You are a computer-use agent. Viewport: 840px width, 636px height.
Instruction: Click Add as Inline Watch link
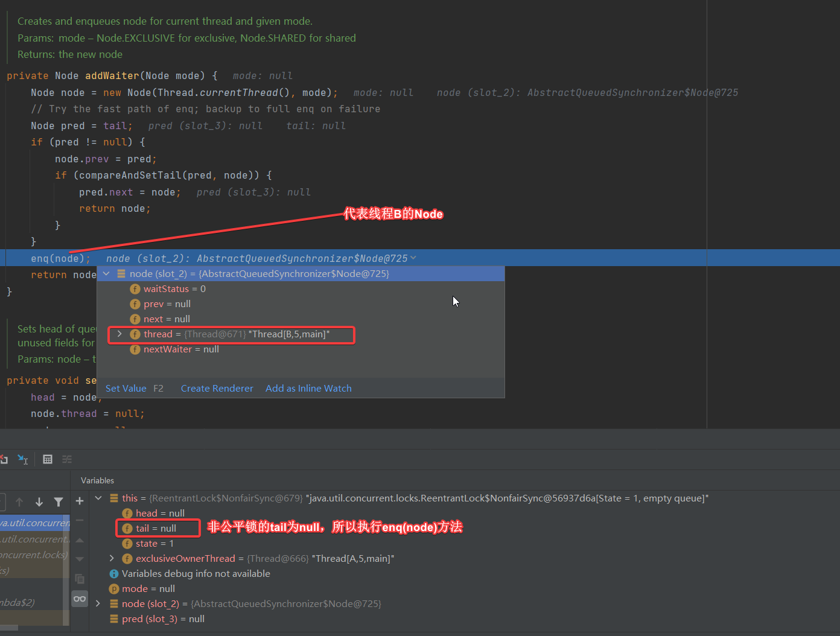tap(308, 389)
